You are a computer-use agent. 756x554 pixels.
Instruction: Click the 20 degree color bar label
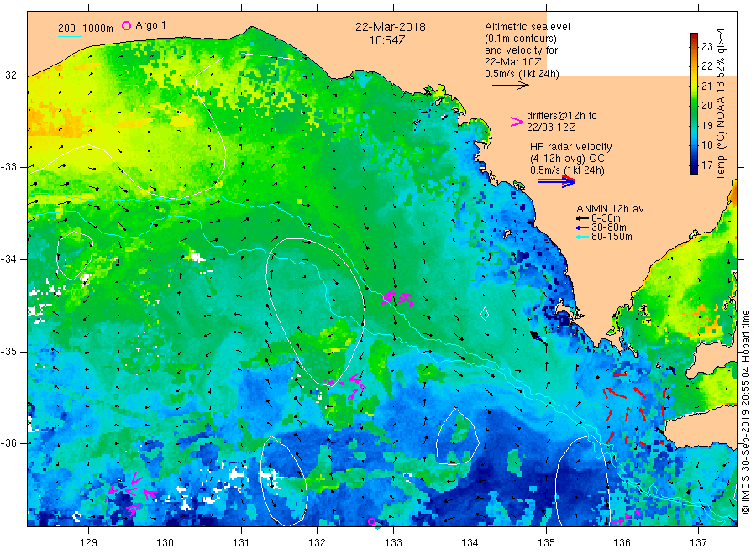(x=706, y=106)
